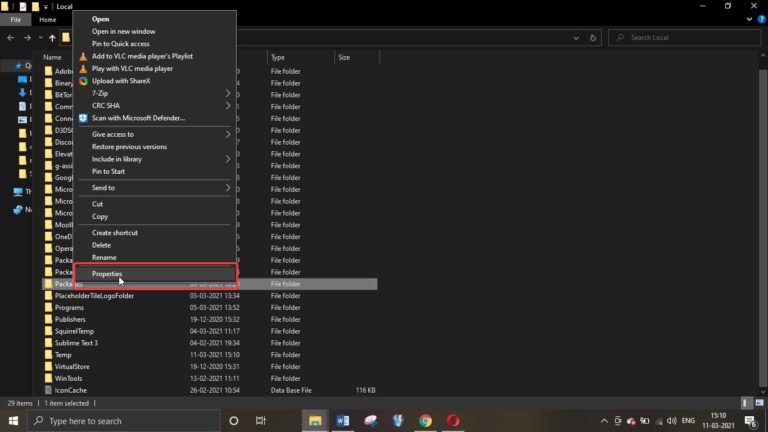Expand the Send to submenu
This screenshot has height=432, width=768.
click(x=155, y=188)
